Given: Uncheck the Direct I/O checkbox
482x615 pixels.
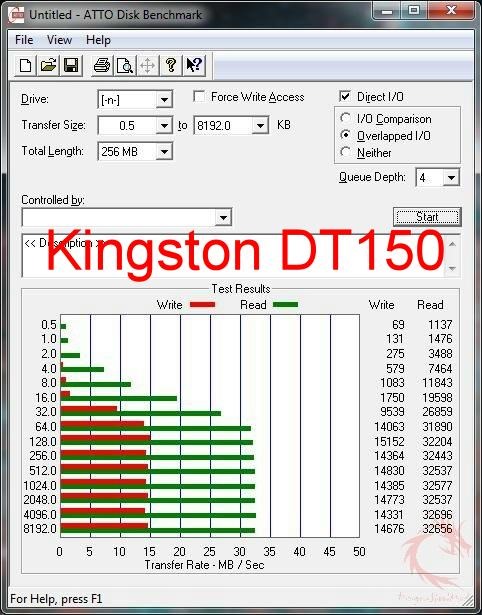Looking at the screenshot, I should point(345,96).
